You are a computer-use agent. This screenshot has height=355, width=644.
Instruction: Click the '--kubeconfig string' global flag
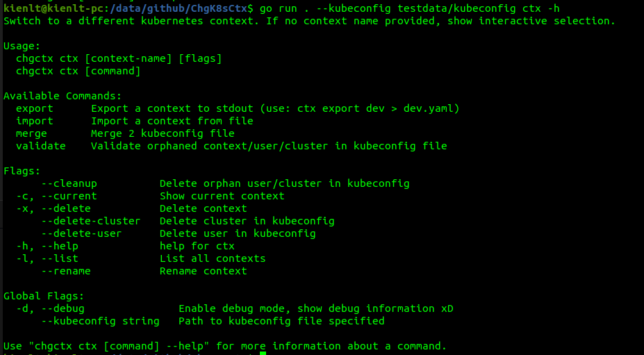click(100, 321)
